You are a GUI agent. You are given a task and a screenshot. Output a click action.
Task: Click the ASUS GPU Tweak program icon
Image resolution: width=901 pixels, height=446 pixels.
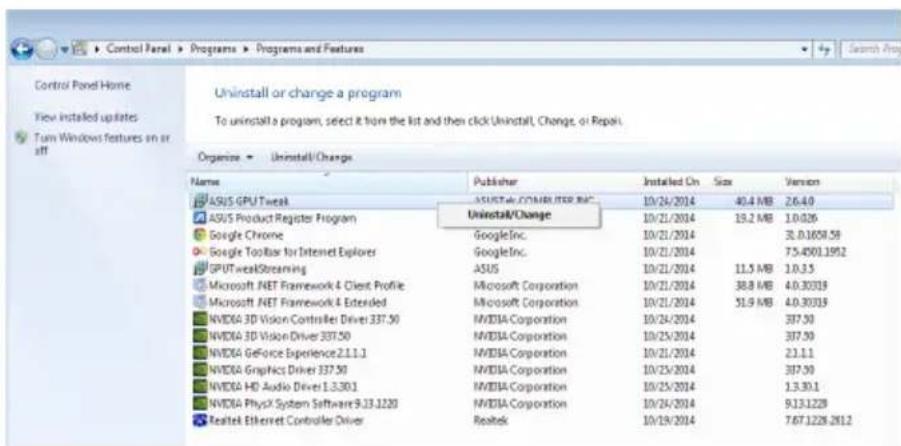(200, 201)
